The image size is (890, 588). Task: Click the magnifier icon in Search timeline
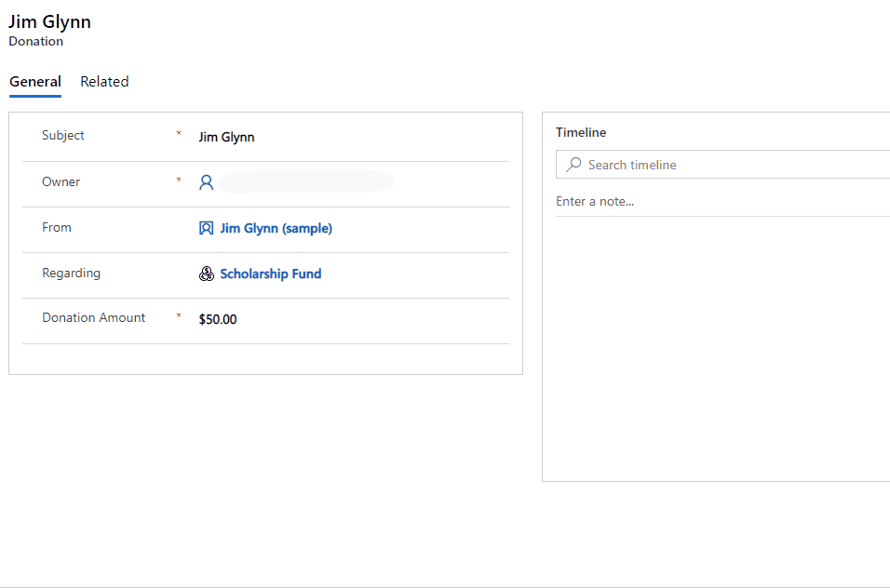(573, 164)
